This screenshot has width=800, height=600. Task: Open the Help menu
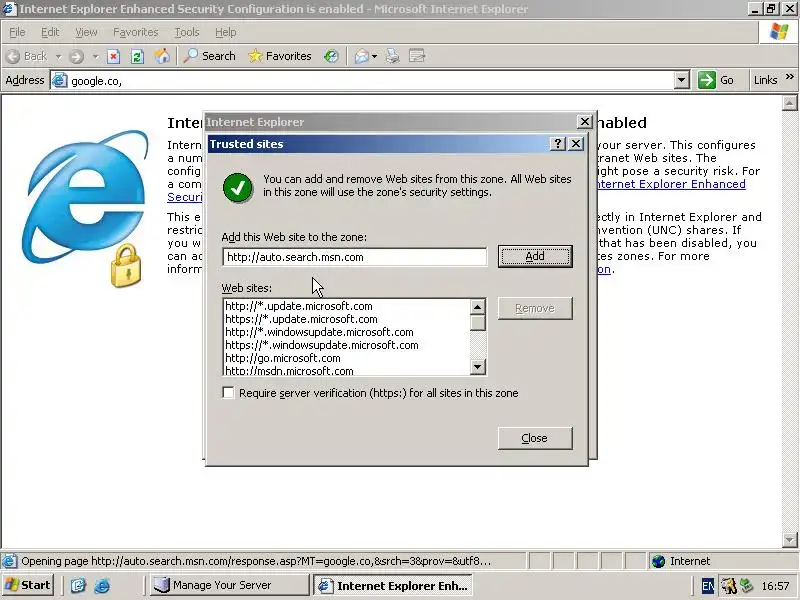[226, 32]
